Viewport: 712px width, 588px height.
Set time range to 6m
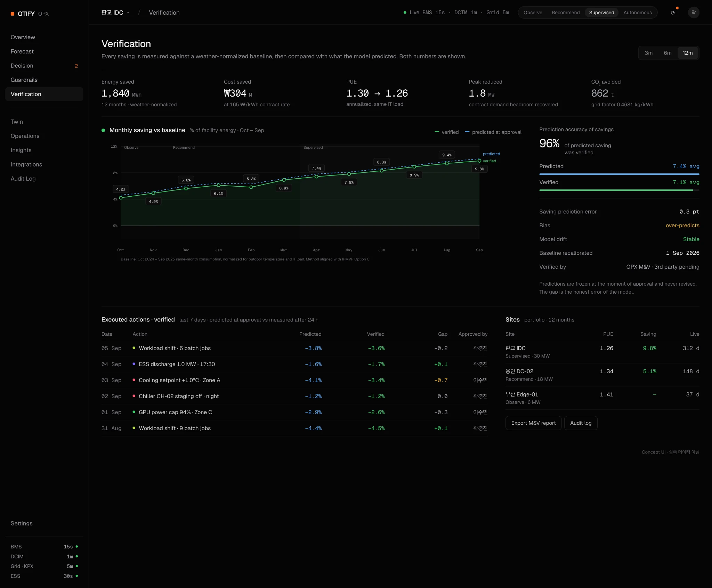pos(667,53)
